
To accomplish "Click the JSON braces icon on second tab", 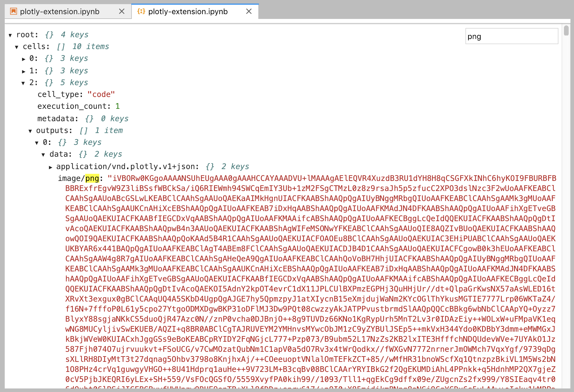I will (x=141, y=12).
